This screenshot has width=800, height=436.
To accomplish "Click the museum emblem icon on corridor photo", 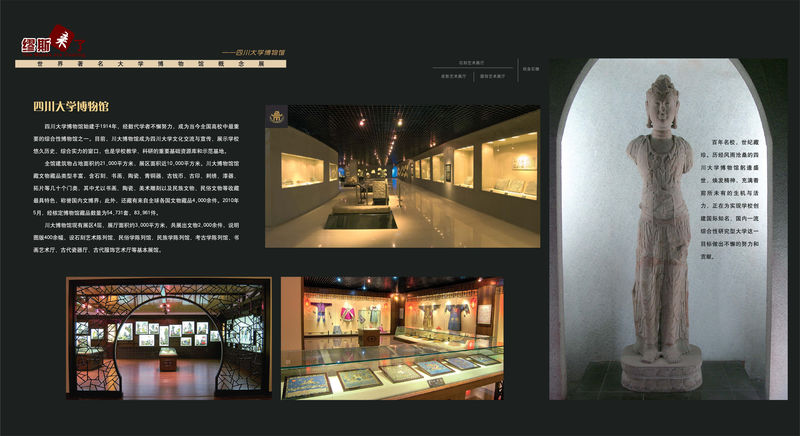I will pos(276,117).
